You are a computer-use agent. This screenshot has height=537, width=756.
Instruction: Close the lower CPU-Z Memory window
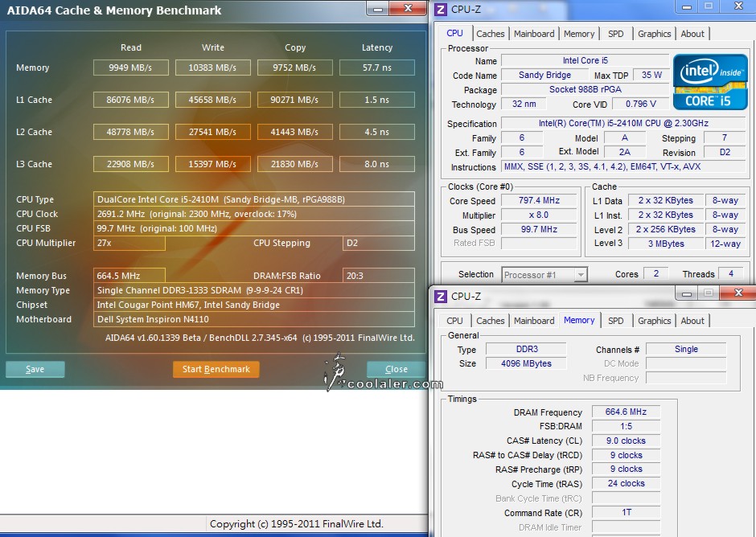pyautogui.click(x=738, y=293)
